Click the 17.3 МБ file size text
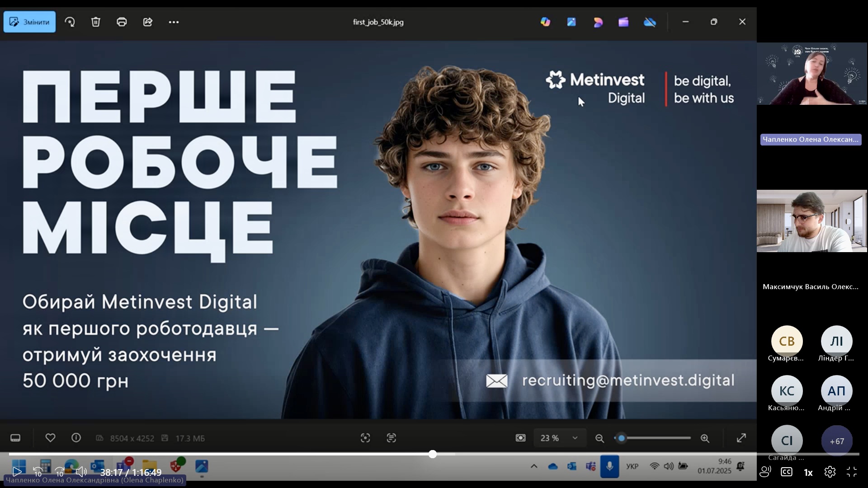The height and width of the screenshot is (488, 868). coord(190,438)
